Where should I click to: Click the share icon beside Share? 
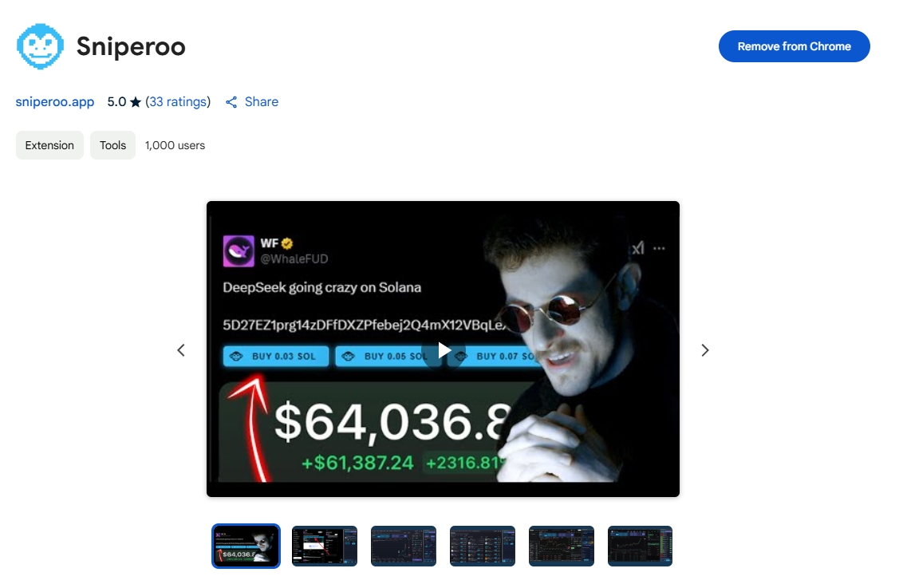point(231,102)
